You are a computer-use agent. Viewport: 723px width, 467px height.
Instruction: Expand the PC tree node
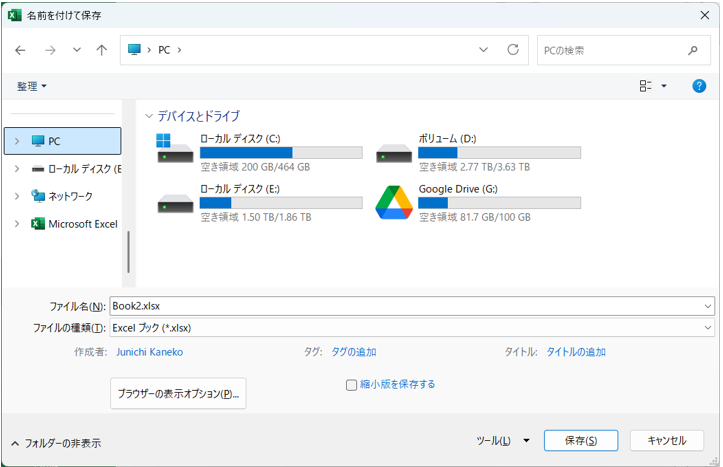tap(17, 141)
